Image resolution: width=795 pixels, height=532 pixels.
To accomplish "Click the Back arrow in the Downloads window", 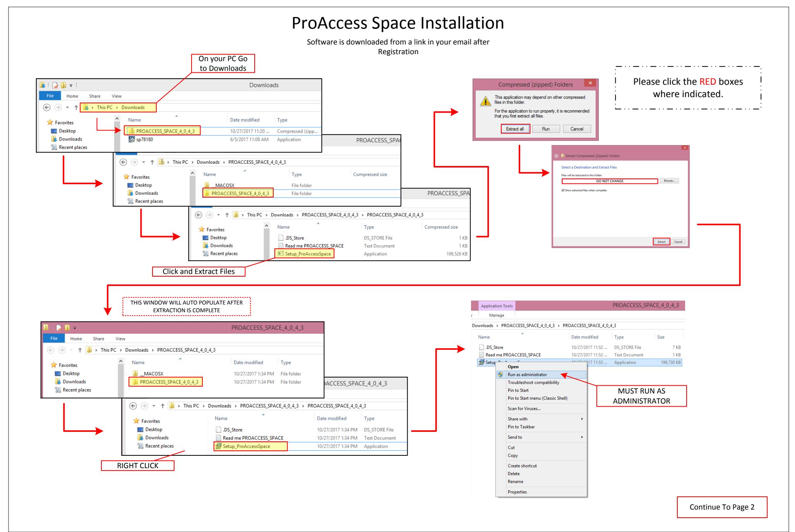I will pyautogui.click(x=47, y=108).
